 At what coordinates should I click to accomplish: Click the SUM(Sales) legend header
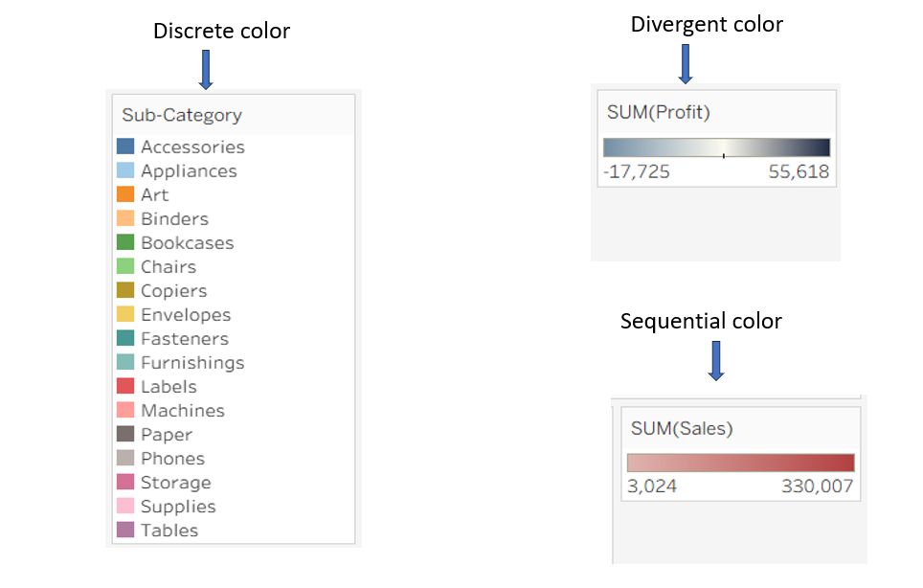coord(682,428)
